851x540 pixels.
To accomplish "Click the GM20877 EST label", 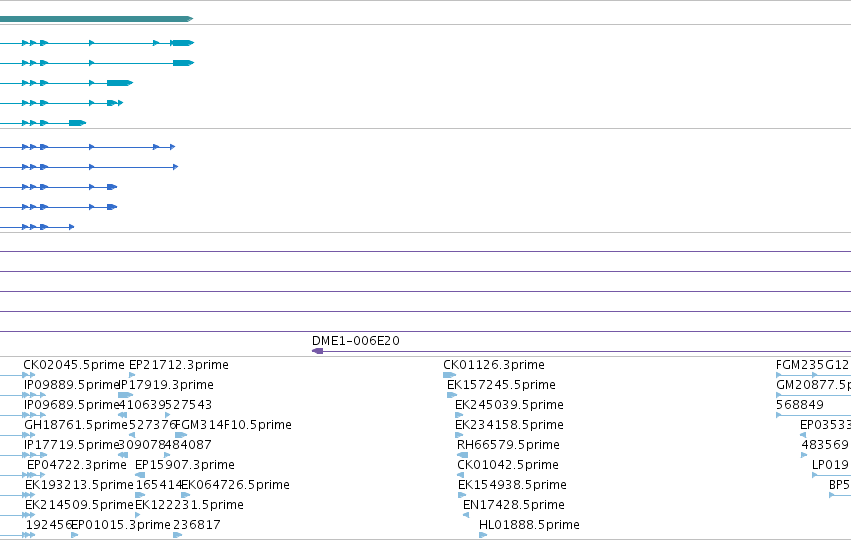I will point(814,385).
